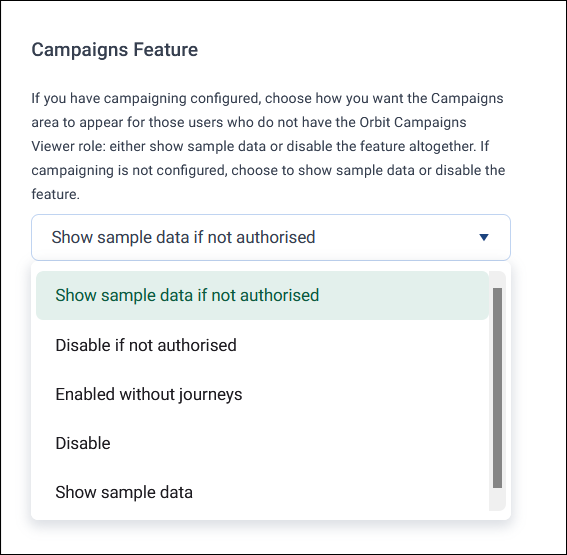Click white area beneath the options panel

pos(271,537)
